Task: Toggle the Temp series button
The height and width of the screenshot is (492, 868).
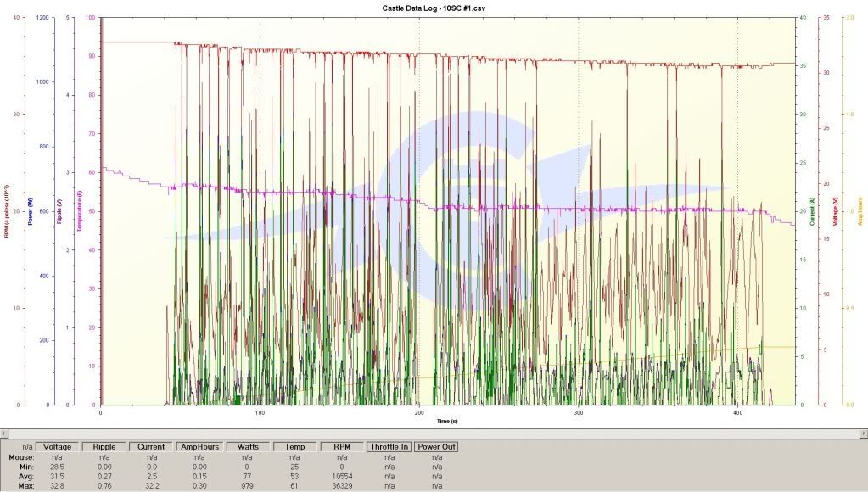Action: pyautogui.click(x=294, y=446)
